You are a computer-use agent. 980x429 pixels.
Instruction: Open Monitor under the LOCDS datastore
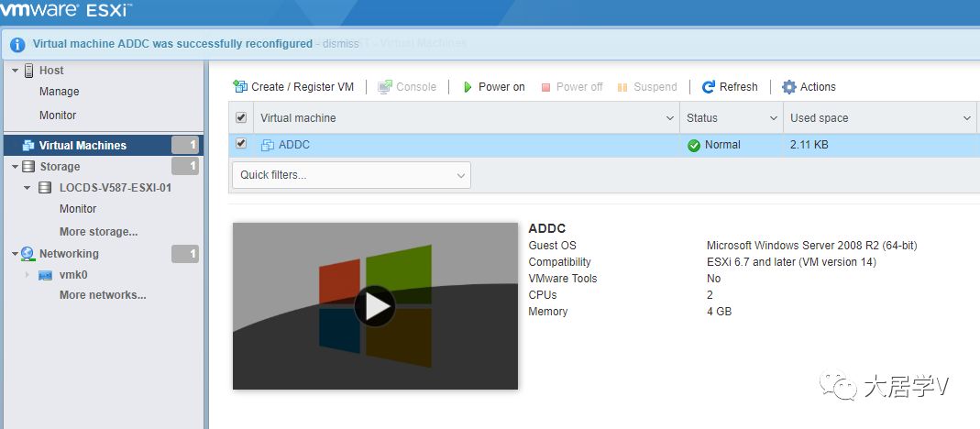pos(78,209)
